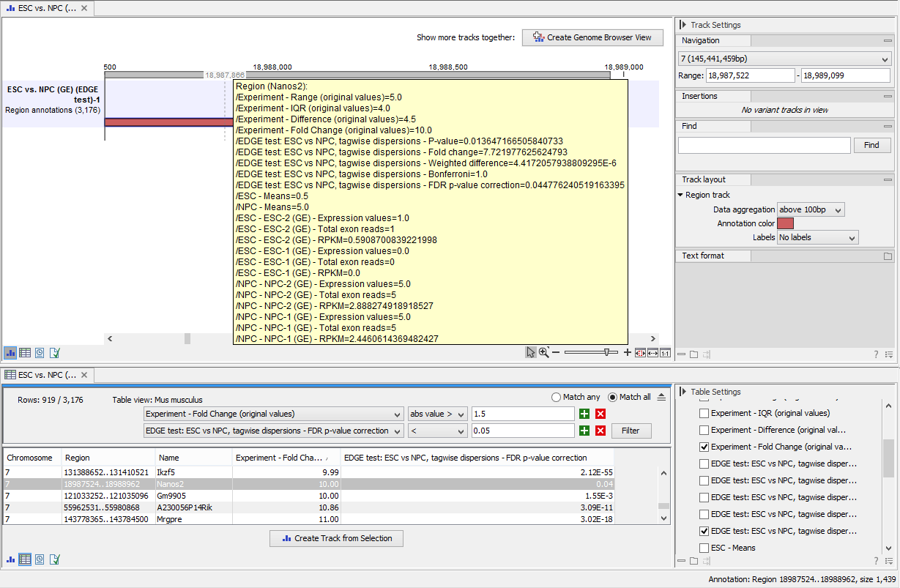
Task: Add filter row after FDR p-value criterion
Action: click(584, 431)
